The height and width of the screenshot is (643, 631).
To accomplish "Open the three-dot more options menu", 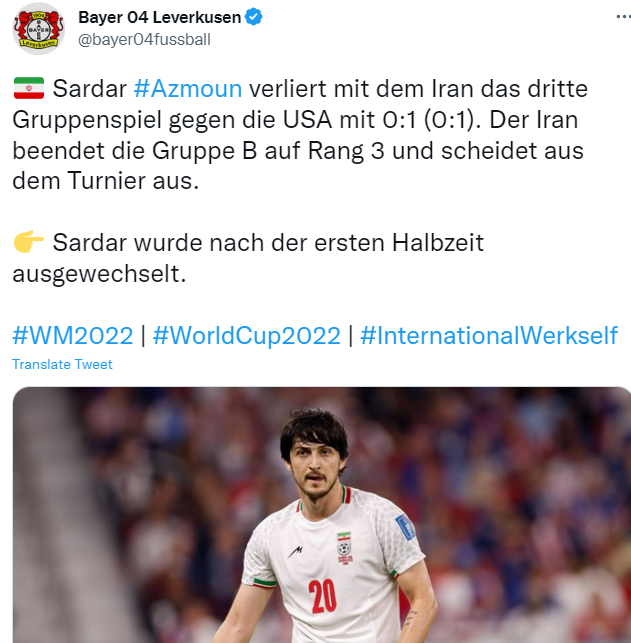I will tap(623, 16).
